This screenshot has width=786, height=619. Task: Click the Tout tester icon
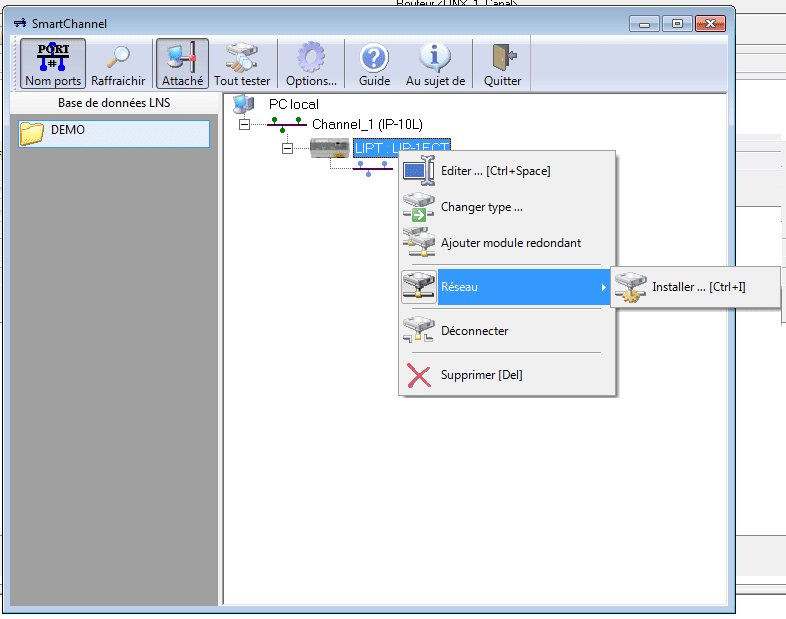[x=242, y=57]
